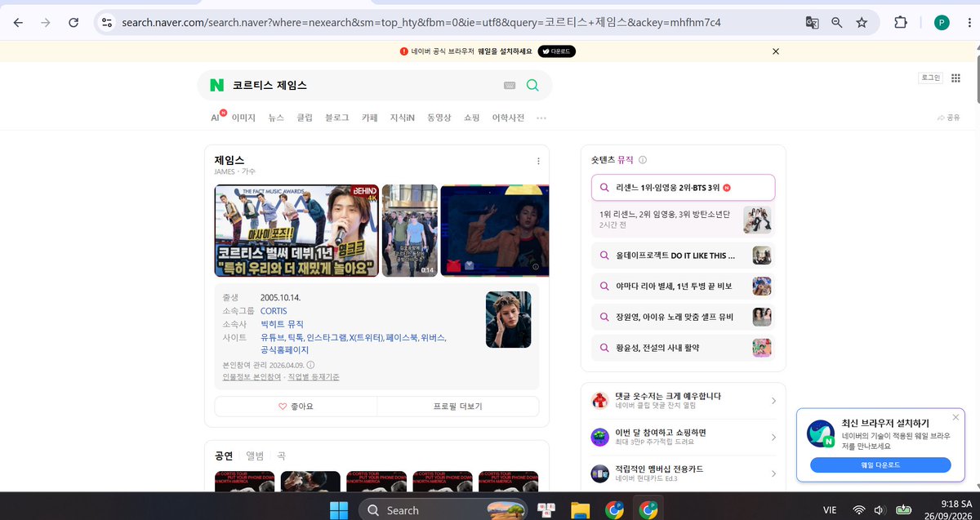The height and width of the screenshot is (520, 980).
Task: Expand more search tabs with ellipsis
Action: (541, 118)
